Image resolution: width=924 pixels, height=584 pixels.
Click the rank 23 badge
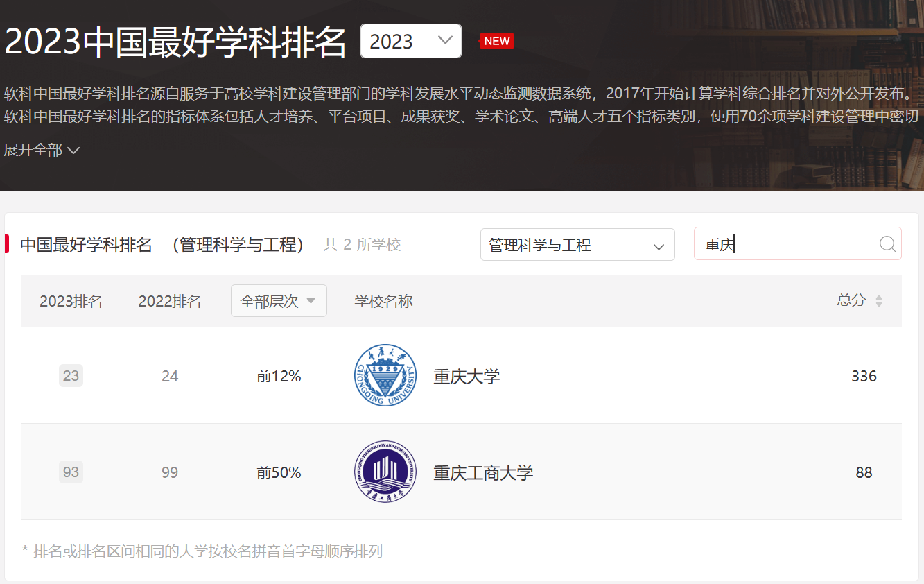tap(71, 376)
